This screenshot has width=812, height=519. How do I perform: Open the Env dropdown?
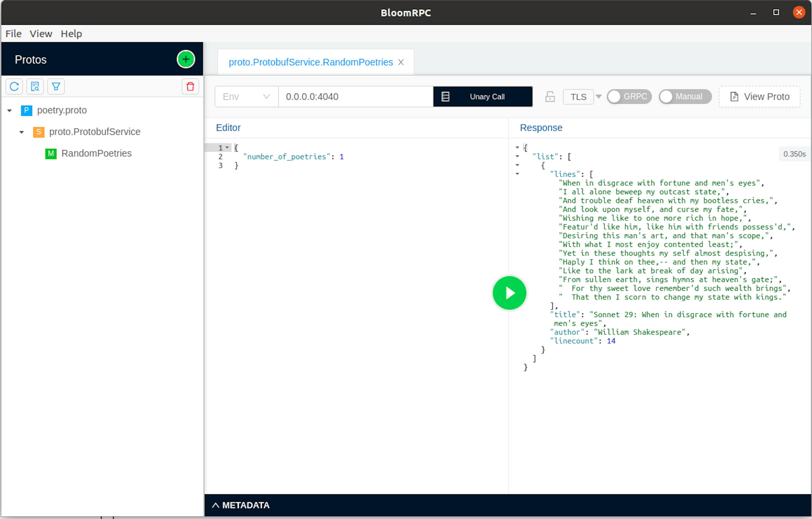tap(246, 97)
